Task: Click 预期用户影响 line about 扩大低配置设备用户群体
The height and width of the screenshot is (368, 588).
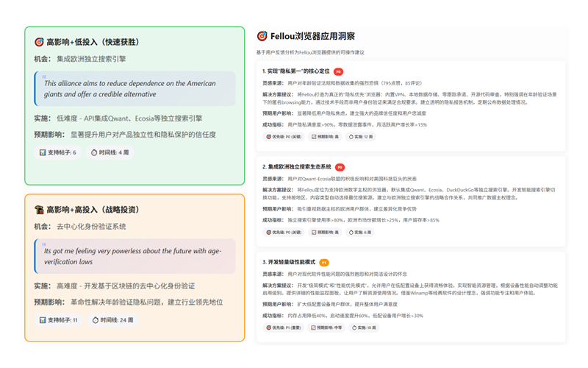Action: pyautogui.click(x=329, y=305)
